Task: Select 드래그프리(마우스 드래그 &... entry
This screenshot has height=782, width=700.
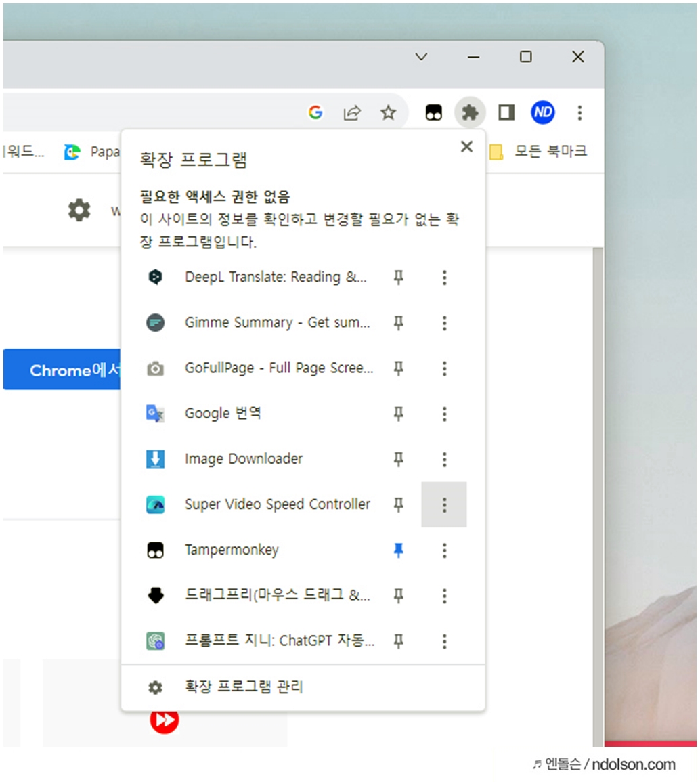Action: click(277, 596)
